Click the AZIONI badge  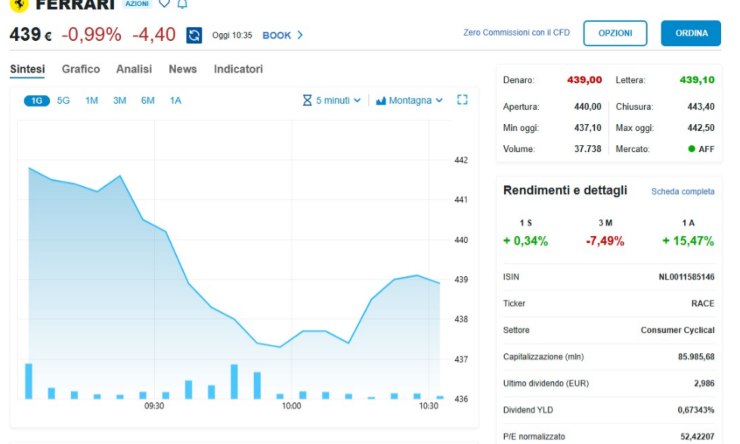(x=137, y=3)
